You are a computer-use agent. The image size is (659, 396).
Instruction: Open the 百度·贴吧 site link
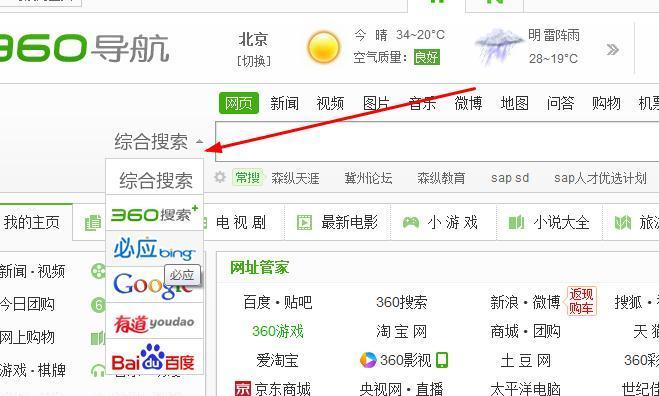click(x=277, y=302)
